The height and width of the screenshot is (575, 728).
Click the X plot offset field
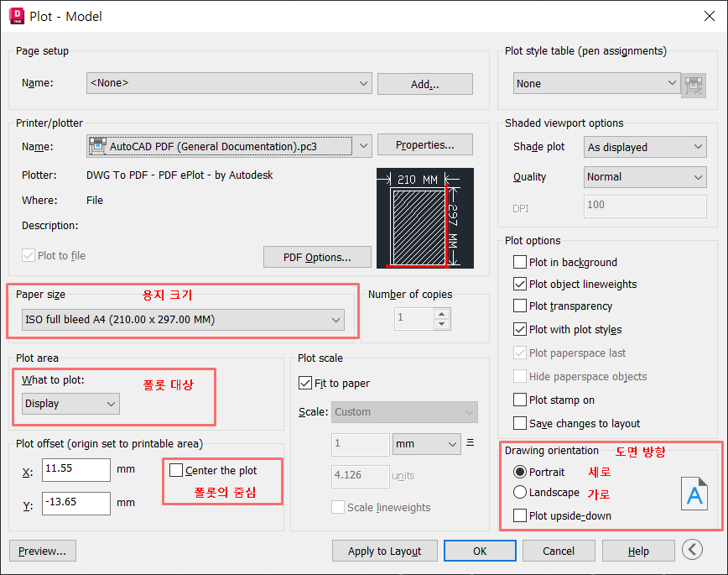76,469
